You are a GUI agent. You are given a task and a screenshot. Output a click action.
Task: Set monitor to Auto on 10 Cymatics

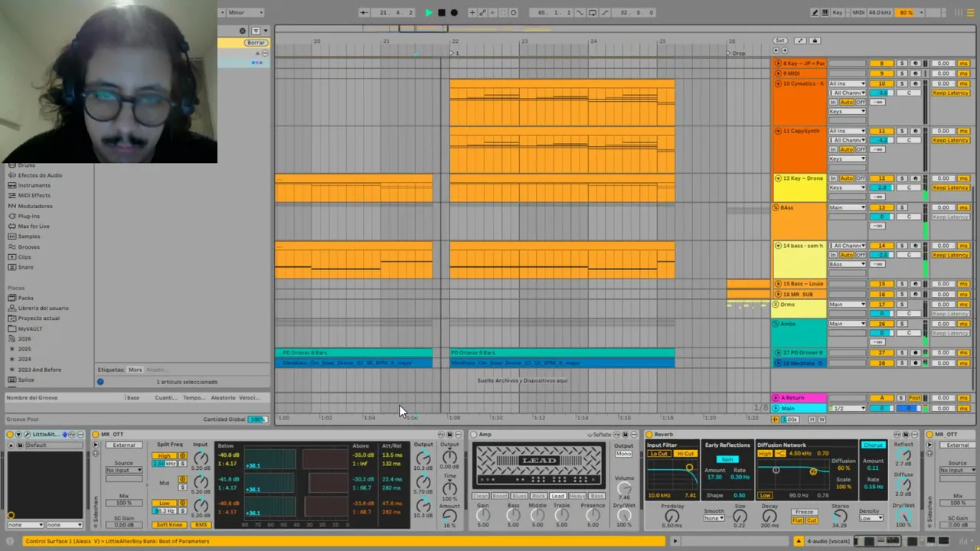click(846, 103)
